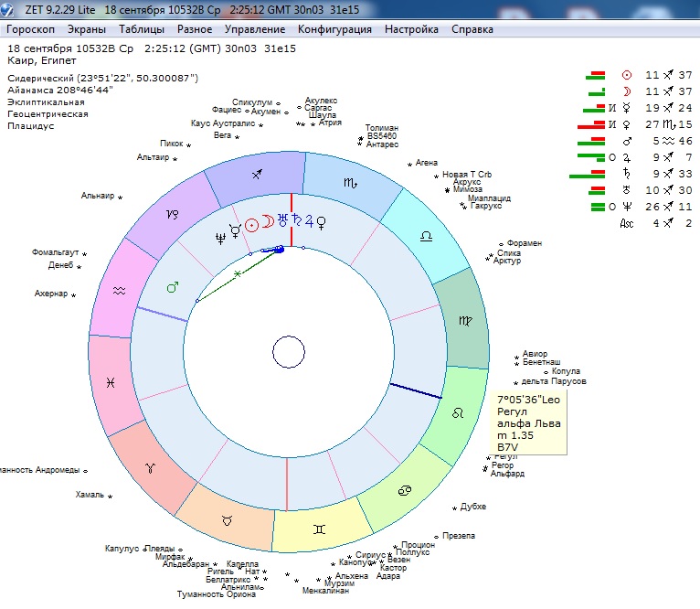Click the green Mars glyph in the chart
Viewport: 700px width, 609px height.
[172, 287]
